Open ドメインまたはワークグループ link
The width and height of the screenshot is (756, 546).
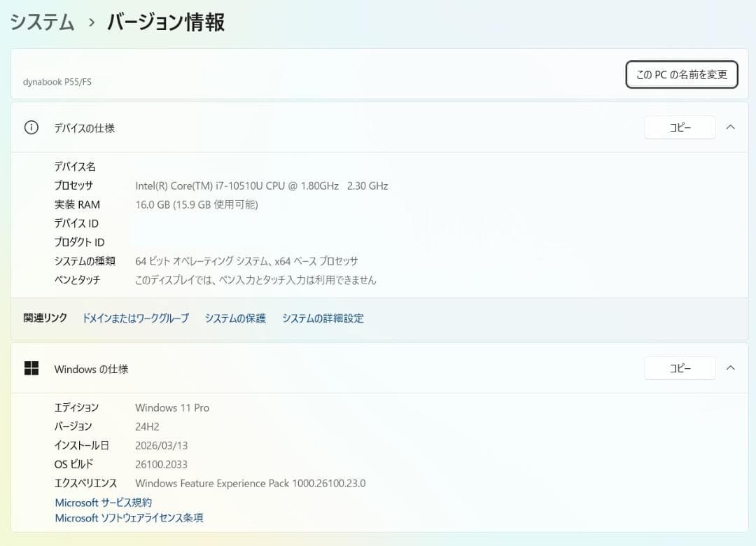136,318
